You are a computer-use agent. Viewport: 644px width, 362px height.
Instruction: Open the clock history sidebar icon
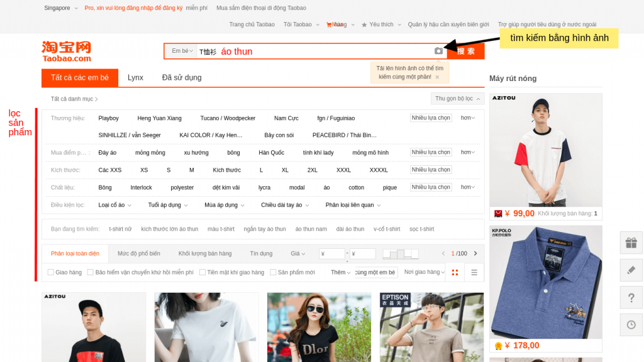point(631,325)
